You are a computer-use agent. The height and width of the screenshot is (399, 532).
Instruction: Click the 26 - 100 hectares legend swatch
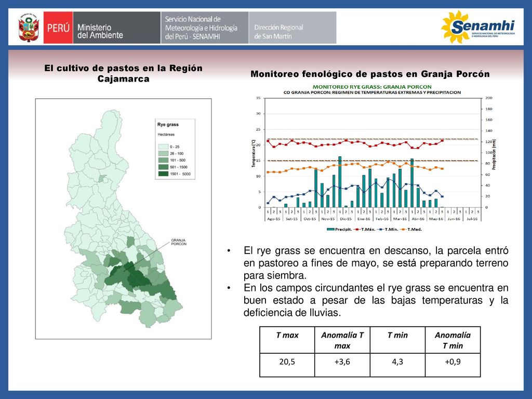click(163, 153)
